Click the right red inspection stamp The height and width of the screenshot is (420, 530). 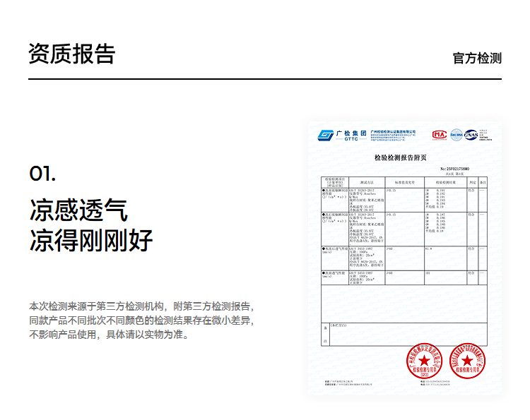coord(467,361)
